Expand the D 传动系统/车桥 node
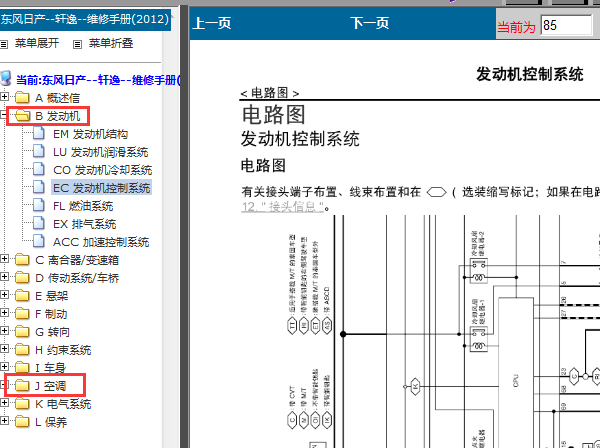600x448 pixels. [4, 277]
